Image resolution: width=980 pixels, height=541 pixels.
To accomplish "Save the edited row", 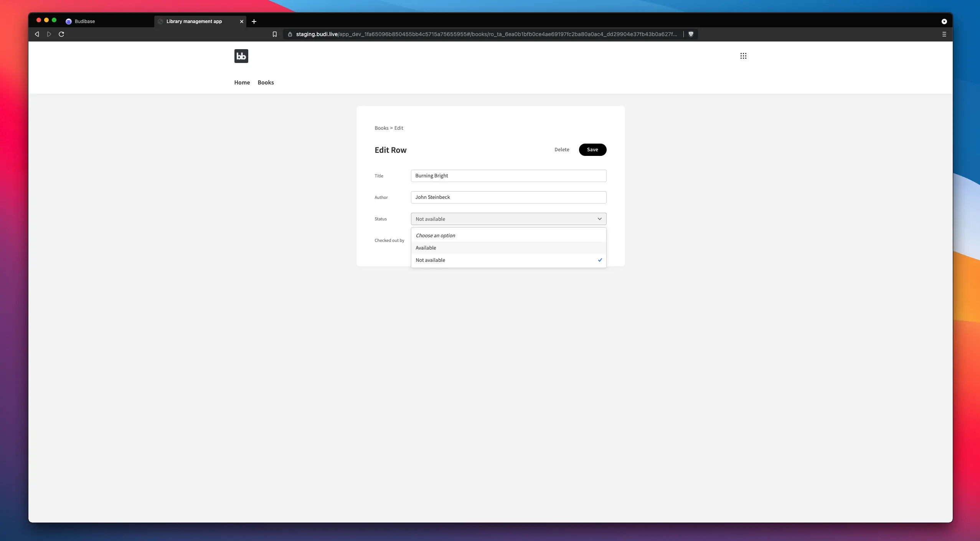I will tap(592, 150).
